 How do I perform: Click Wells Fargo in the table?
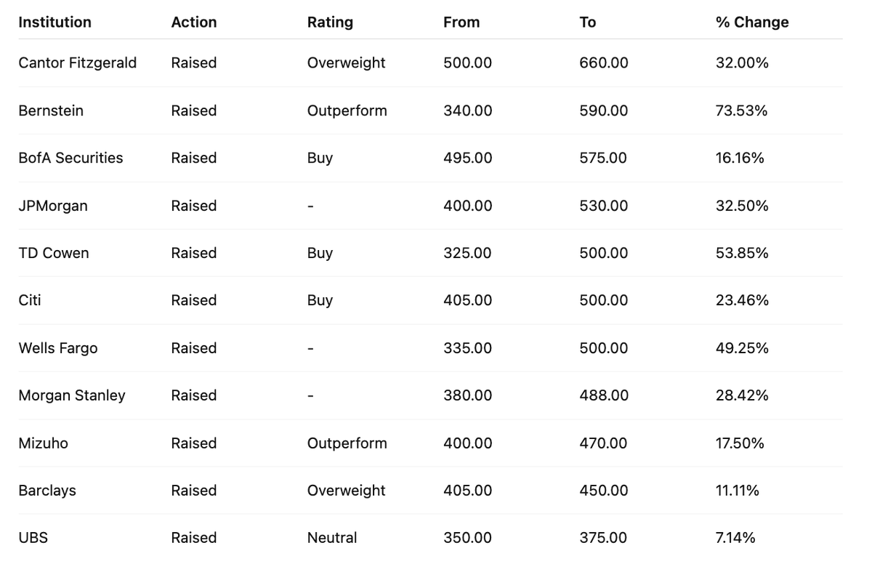(58, 348)
